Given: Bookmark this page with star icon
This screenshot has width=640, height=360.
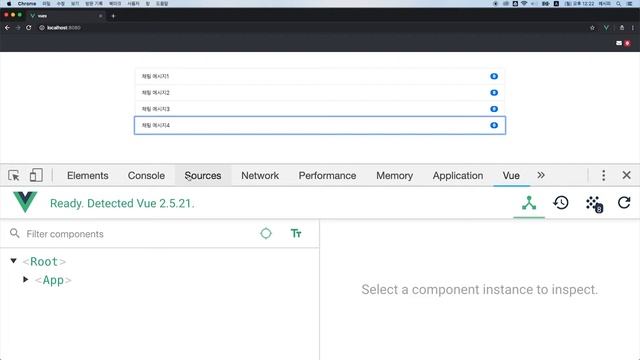Looking at the screenshot, I should (592, 28).
